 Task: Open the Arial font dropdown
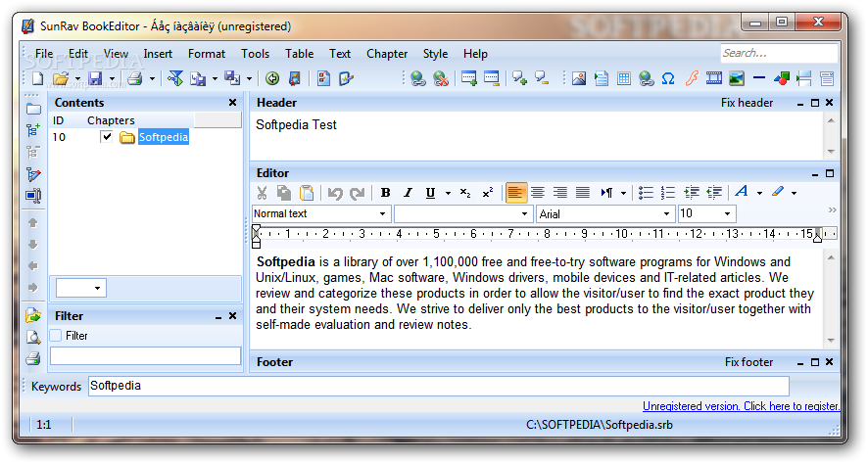click(666, 214)
